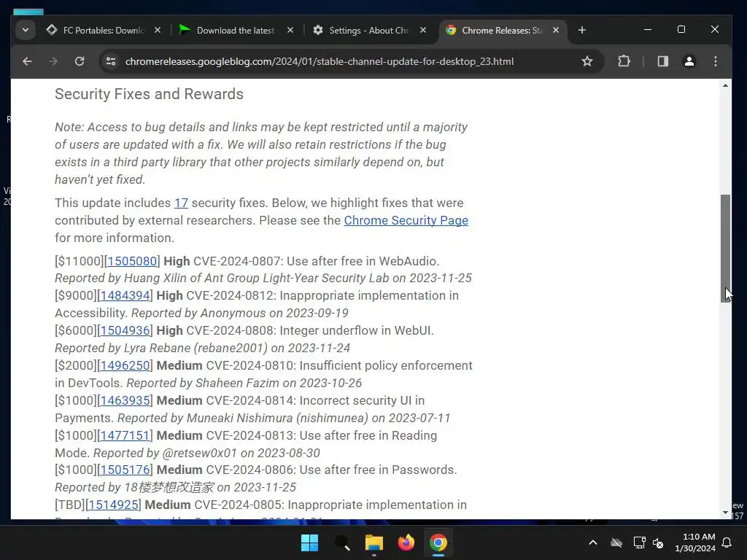Image resolution: width=747 pixels, height=560 pixels.
Task: Open the Extensions puzzle icon
Action: 624,61
